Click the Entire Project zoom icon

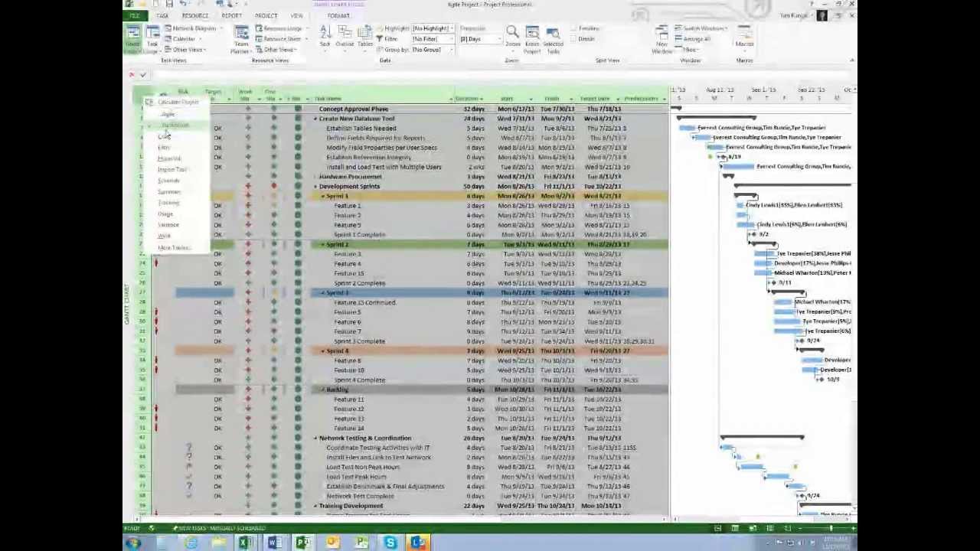pos(532,38)
